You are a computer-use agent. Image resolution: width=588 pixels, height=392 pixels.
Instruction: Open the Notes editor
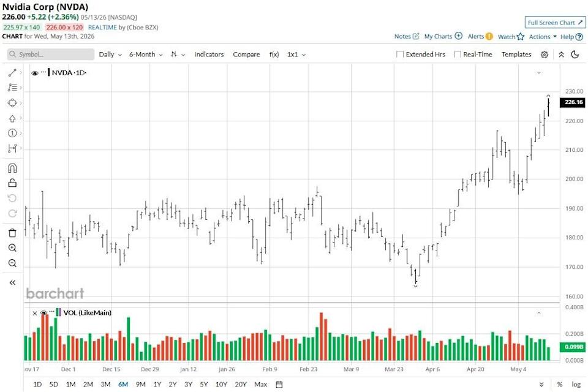[407, 36]
